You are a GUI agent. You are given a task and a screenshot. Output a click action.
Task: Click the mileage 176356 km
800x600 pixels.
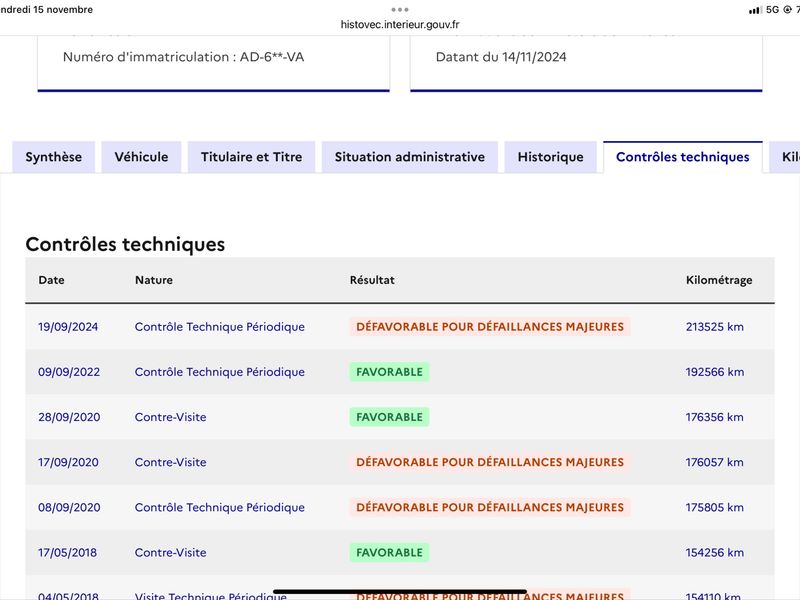click(715, 417)
